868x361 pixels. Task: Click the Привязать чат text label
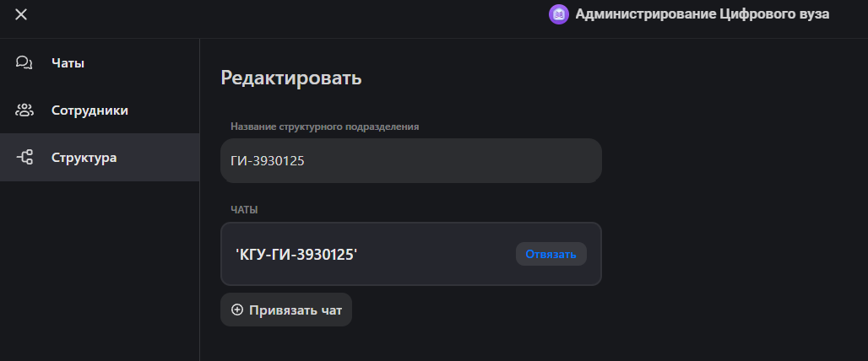pyautogui.click(x=296, y=310)
